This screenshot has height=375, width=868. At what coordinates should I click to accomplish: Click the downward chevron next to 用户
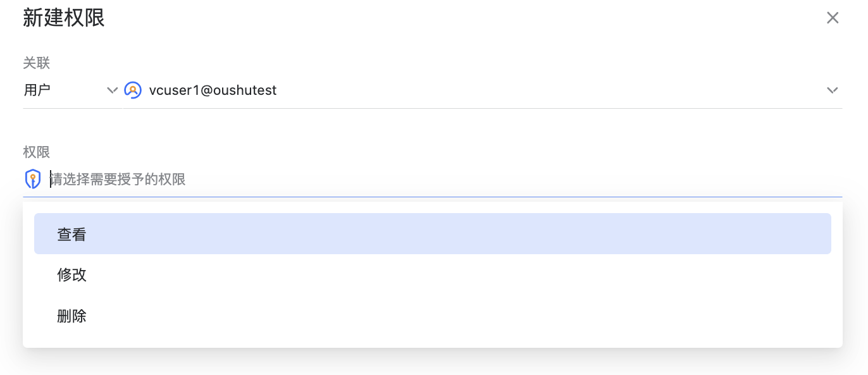point(113,90)
